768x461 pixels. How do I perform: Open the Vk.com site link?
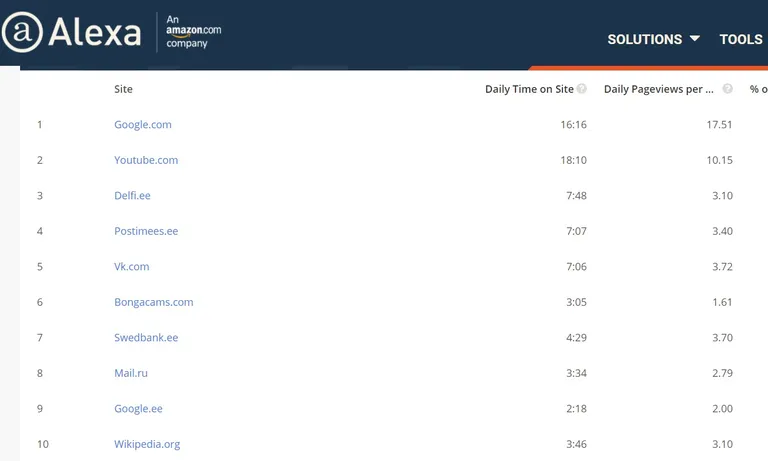pyautogui.click(x=132, y=267)
